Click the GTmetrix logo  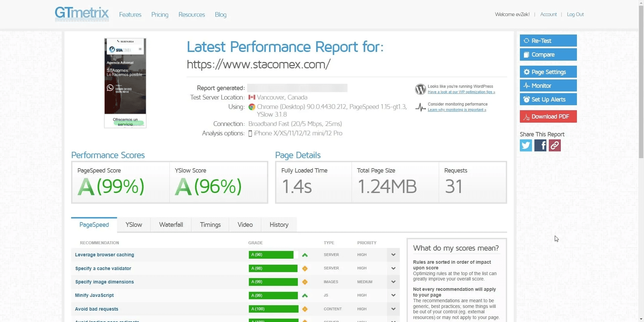pos(82,14)
